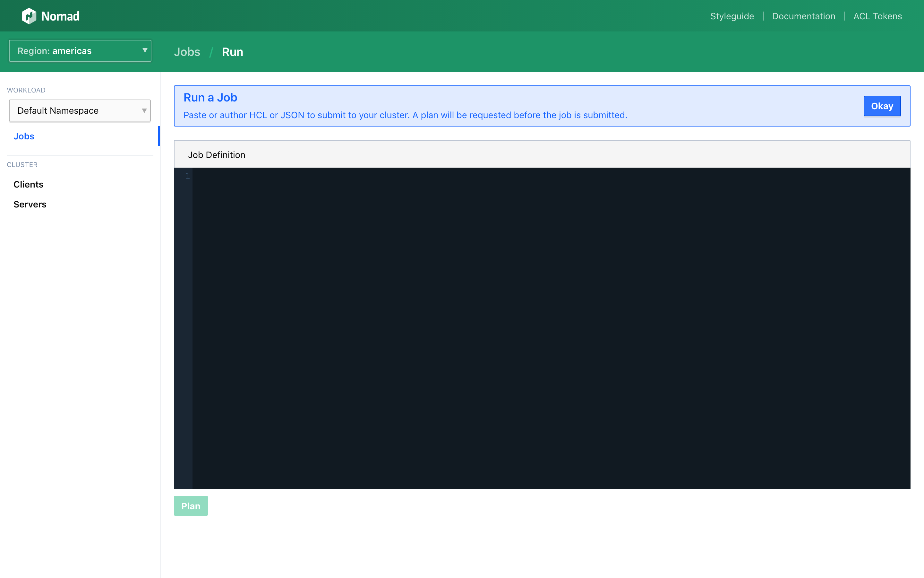
Task: Click the Plan button
Action: point(191,506)
